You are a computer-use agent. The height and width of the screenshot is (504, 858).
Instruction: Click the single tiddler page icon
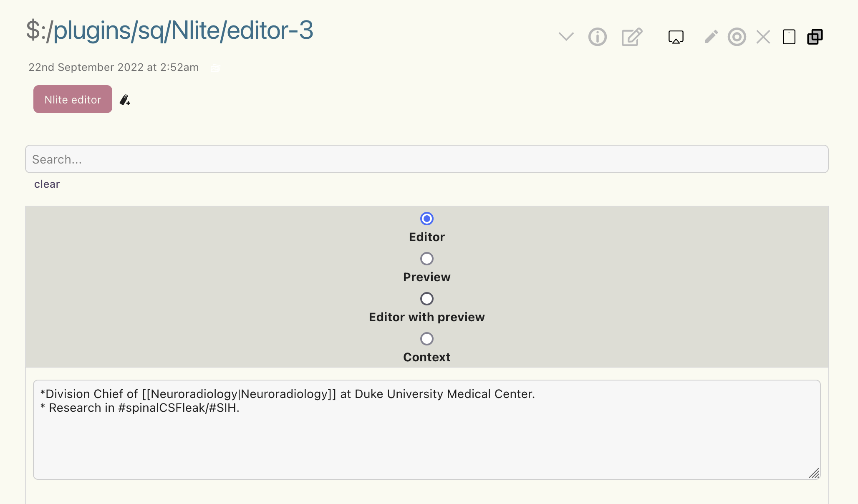[789, 37]
